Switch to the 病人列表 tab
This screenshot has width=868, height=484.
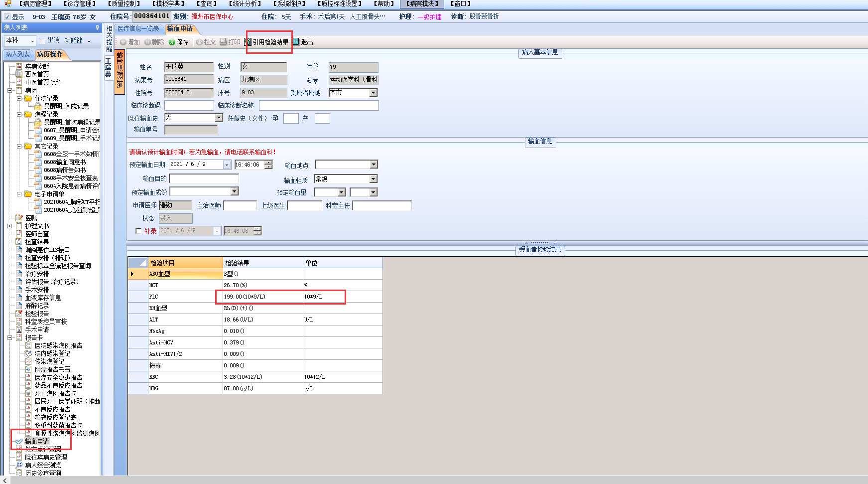(18, 54)
